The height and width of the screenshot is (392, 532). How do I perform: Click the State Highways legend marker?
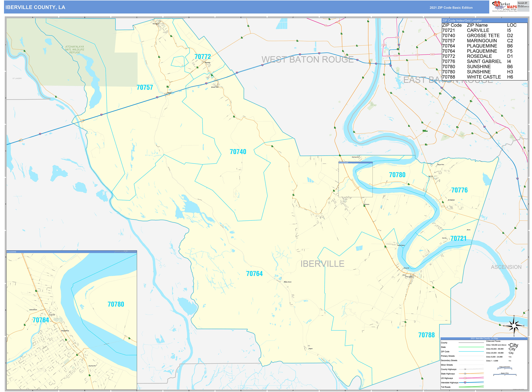tap(465, 373)
